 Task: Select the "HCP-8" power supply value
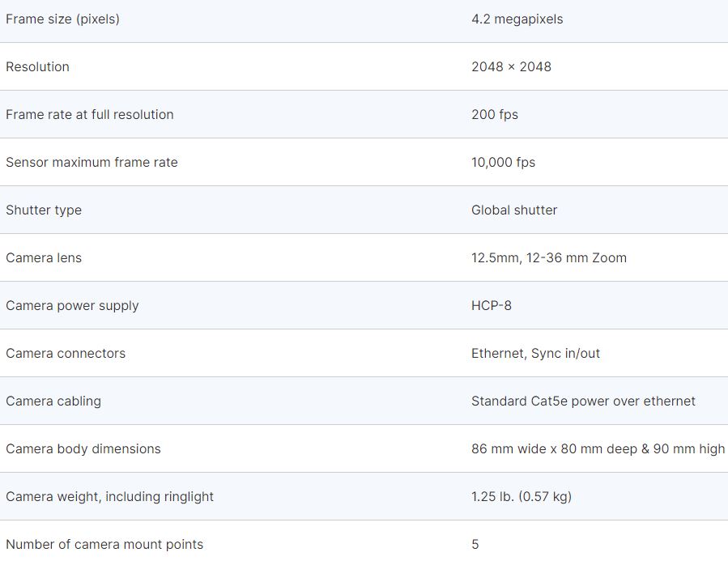click(491, 305)
